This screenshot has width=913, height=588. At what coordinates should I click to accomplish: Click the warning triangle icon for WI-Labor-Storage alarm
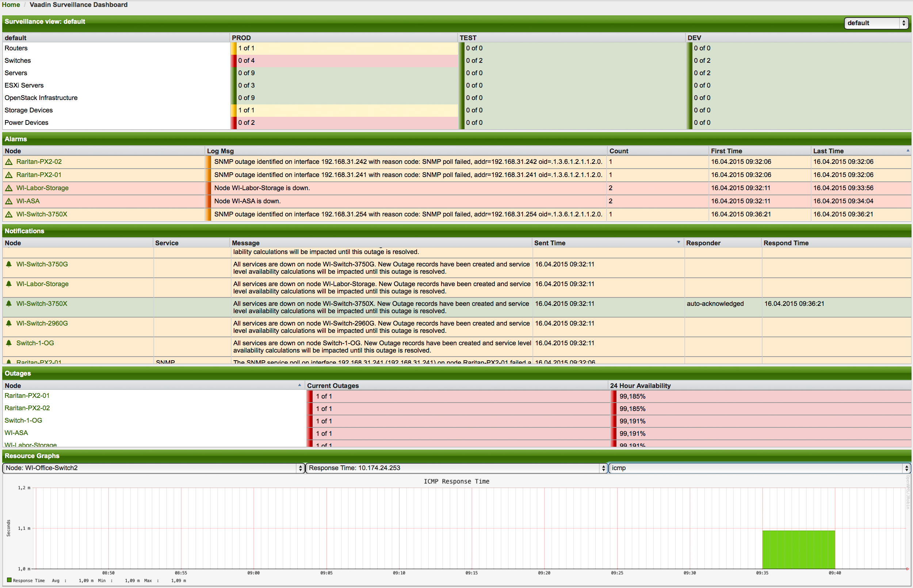[9, 188]
